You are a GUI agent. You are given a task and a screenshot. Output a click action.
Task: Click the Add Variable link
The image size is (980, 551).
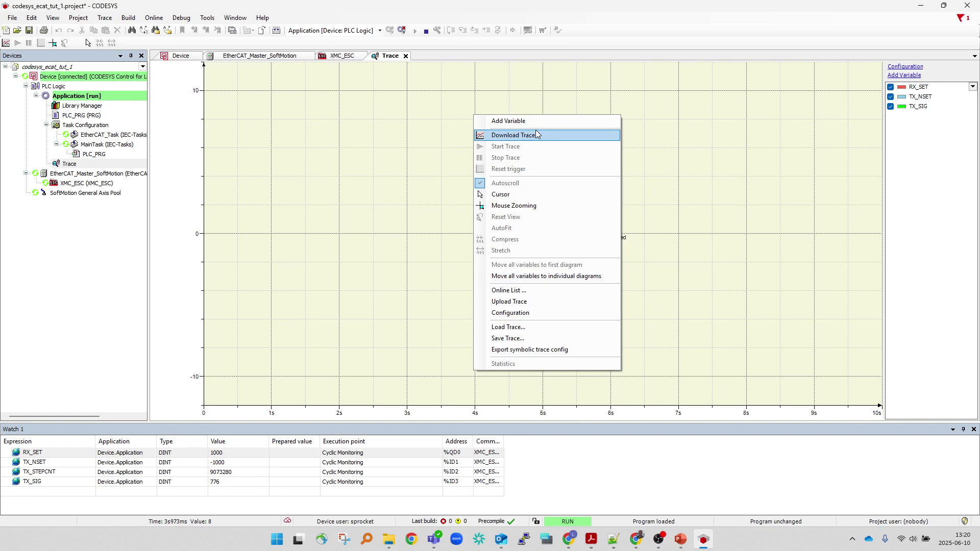pos(904,76)
